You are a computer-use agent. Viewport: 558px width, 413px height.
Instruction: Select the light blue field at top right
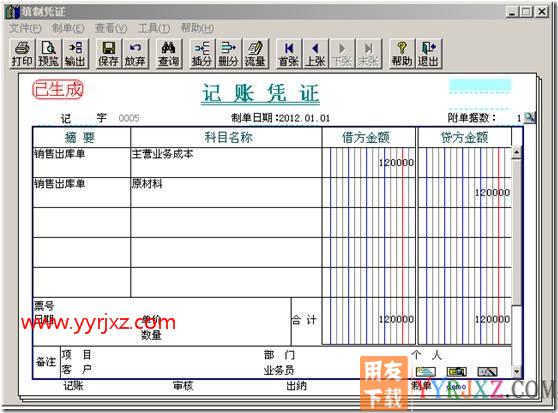click(480, 85)
